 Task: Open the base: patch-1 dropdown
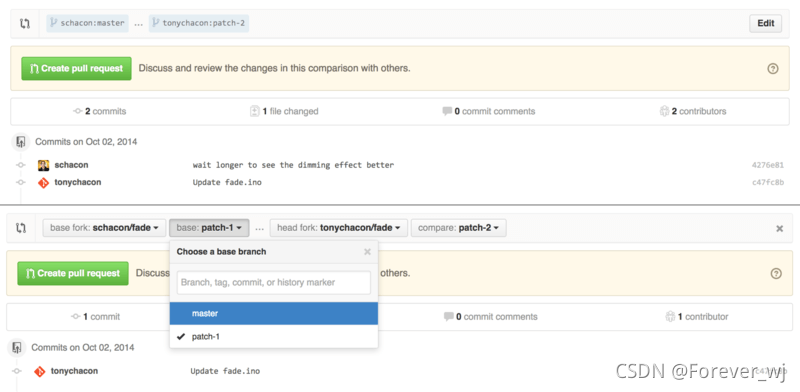pos(209,228)
